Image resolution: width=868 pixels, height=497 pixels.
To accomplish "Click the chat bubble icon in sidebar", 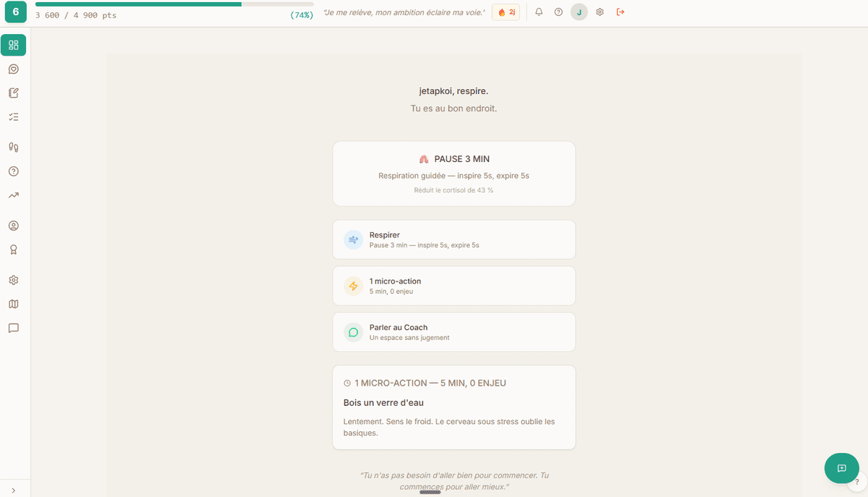I will [13, 328].
